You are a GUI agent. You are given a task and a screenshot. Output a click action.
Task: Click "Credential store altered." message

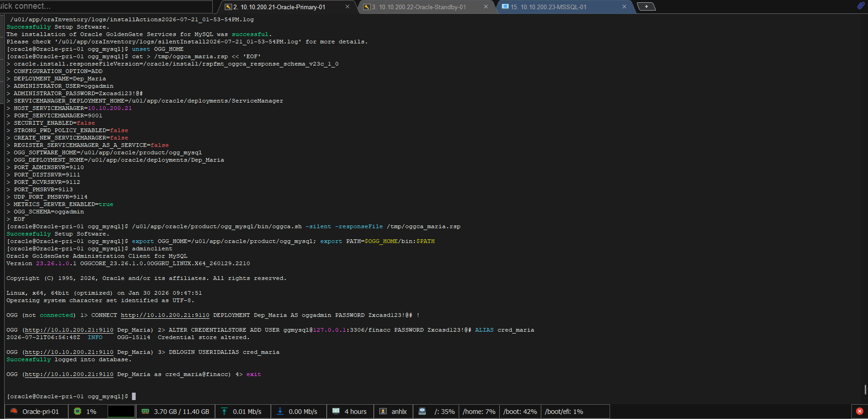204,337
